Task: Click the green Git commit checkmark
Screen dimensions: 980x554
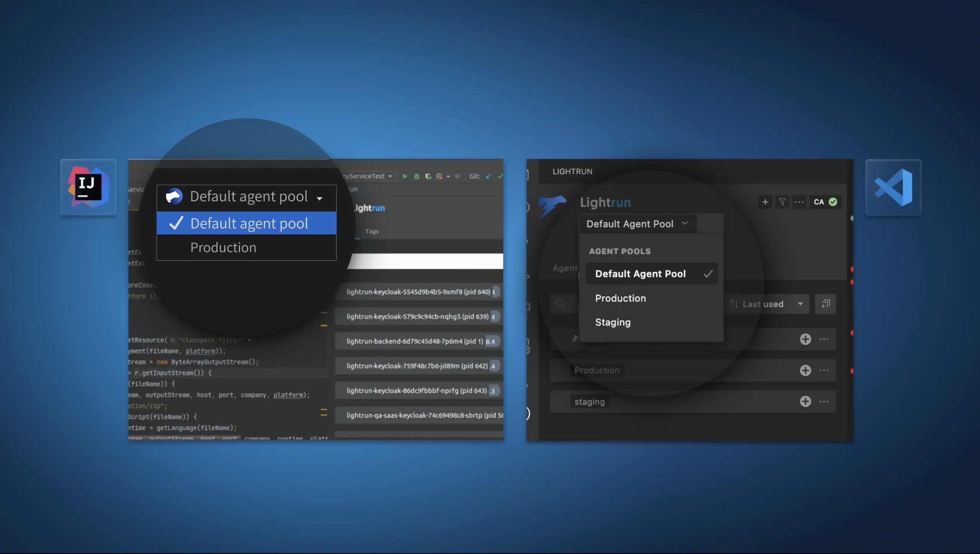Action: [500, 176]
